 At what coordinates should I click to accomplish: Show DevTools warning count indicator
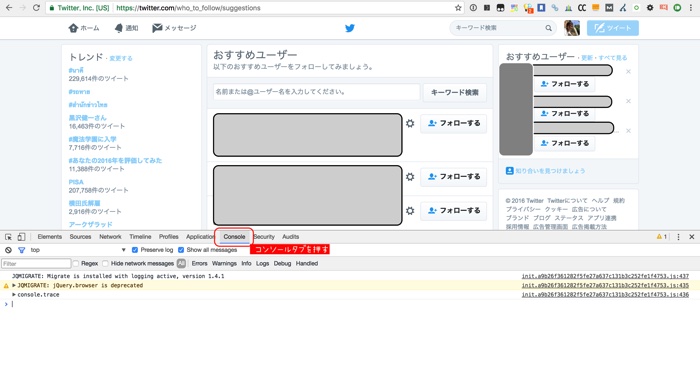[x=662, y=237]
